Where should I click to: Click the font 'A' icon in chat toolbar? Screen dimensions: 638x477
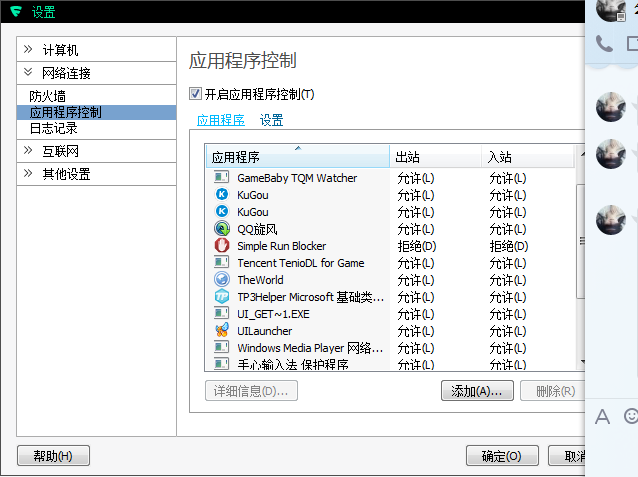tap(602, 417)
